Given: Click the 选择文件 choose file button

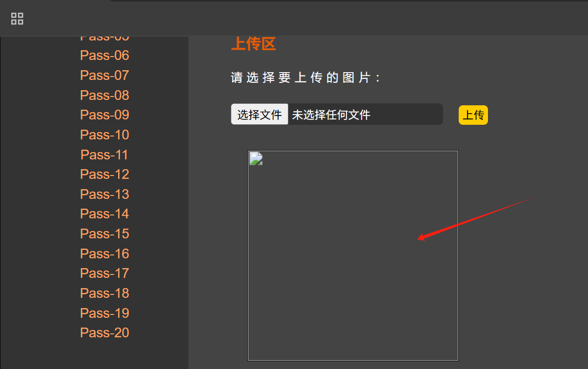Looking at the screenshot, I should pyautogui.click(x=260, y=115).
